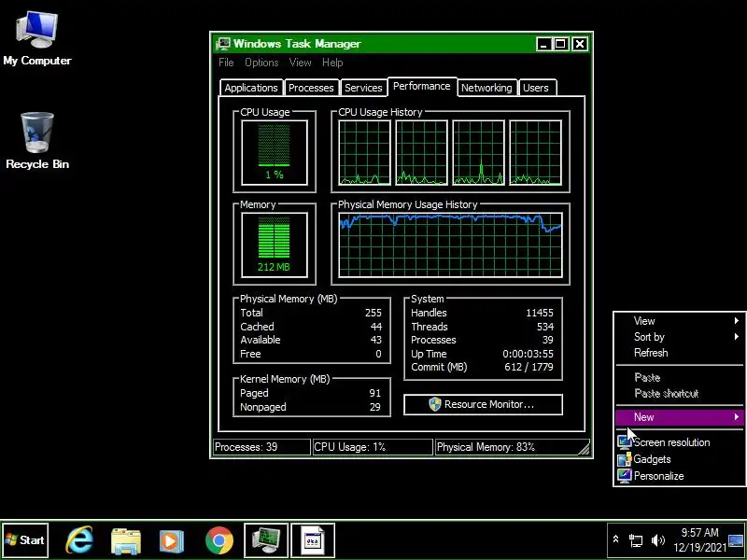Click the Show desktop icon beside the clock
747x560 pixels.
point(736,540)
